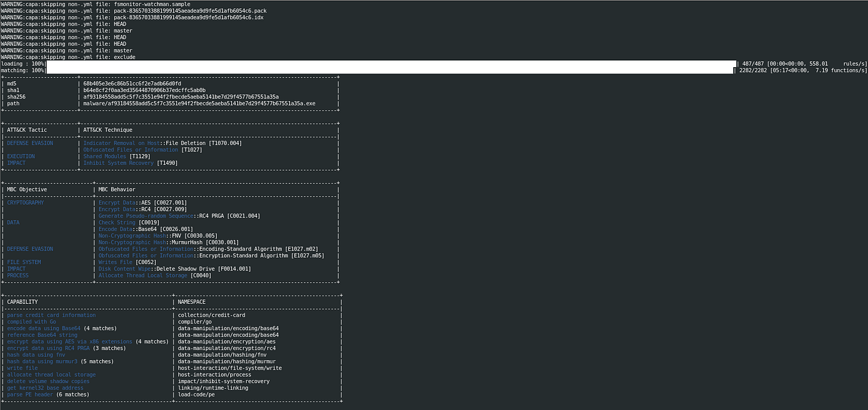Click the EXECUTION tactic label
Viewport: 868px width, 410px height.
point(21,156)
